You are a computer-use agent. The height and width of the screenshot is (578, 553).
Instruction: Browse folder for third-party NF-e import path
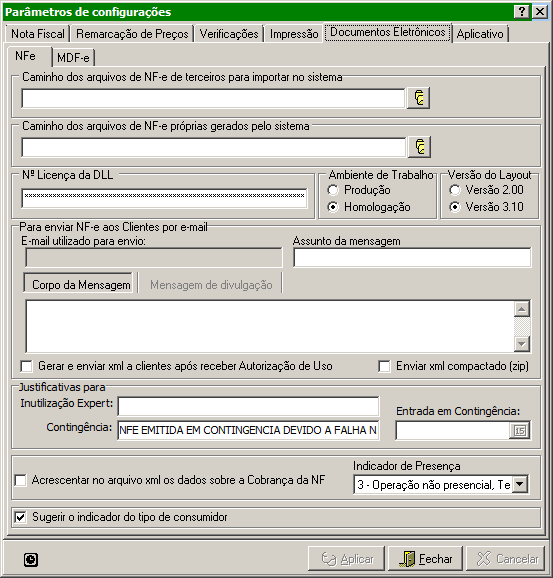[x=418, y=98]
